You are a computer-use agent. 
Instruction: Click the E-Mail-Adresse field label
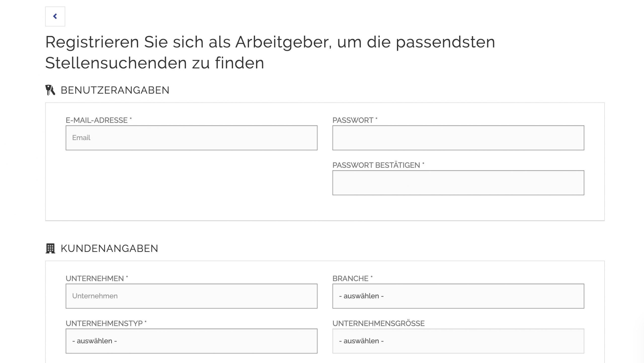click(97, 120)
